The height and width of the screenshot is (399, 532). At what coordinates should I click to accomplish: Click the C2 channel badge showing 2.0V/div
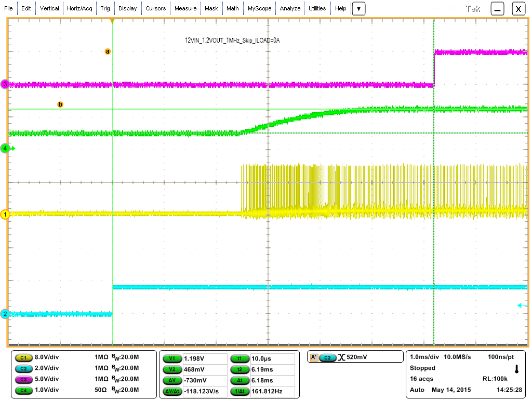23,368
